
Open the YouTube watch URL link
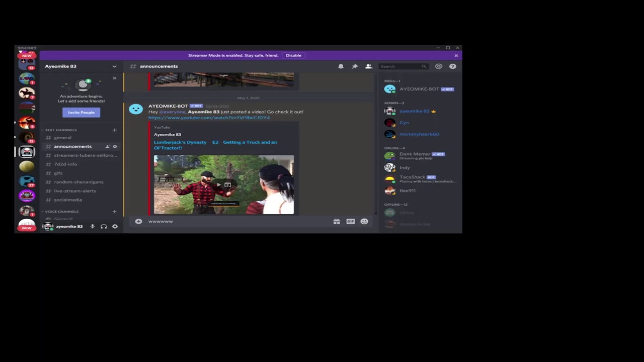209,118
